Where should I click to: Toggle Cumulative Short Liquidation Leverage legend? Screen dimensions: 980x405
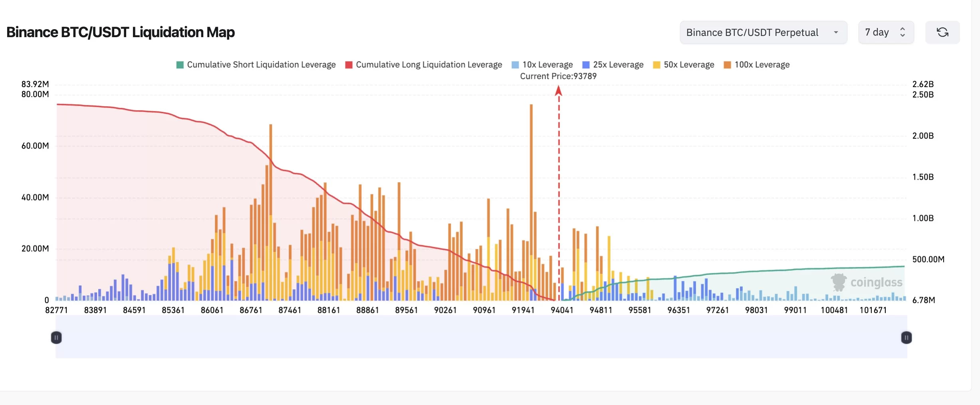[261, 65]
